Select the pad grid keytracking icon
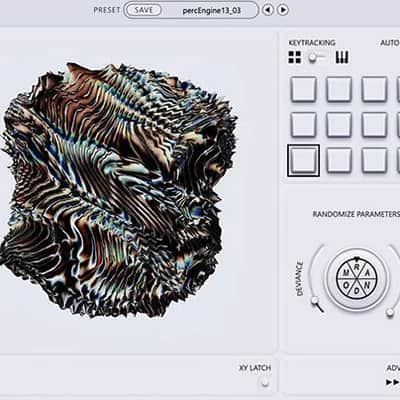Screen dimensions: 400x400 coord(295,57)
